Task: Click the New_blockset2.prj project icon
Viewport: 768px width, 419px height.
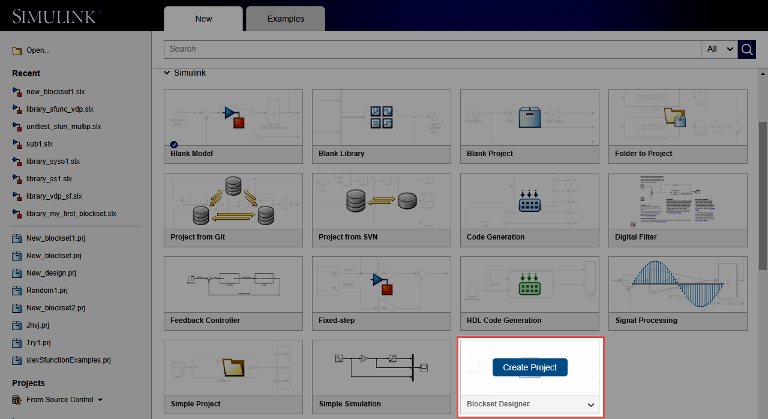Action: coord(17,308)
